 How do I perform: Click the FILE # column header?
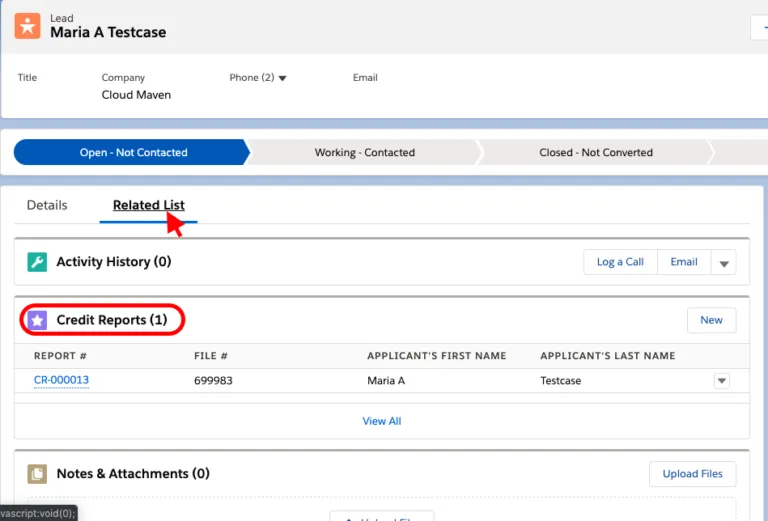211,356
